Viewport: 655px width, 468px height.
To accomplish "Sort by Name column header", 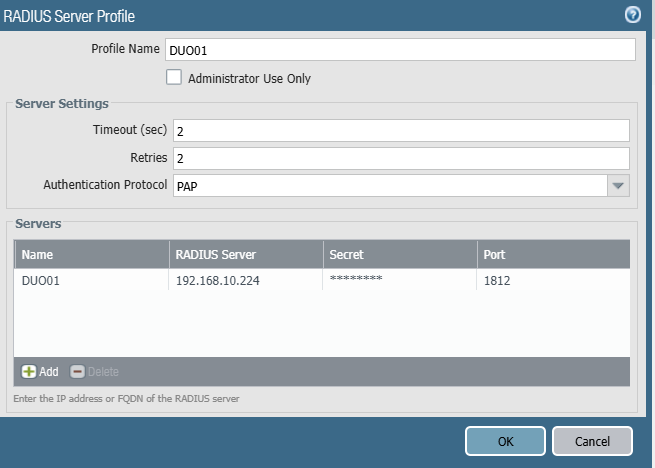I will 92,254.
